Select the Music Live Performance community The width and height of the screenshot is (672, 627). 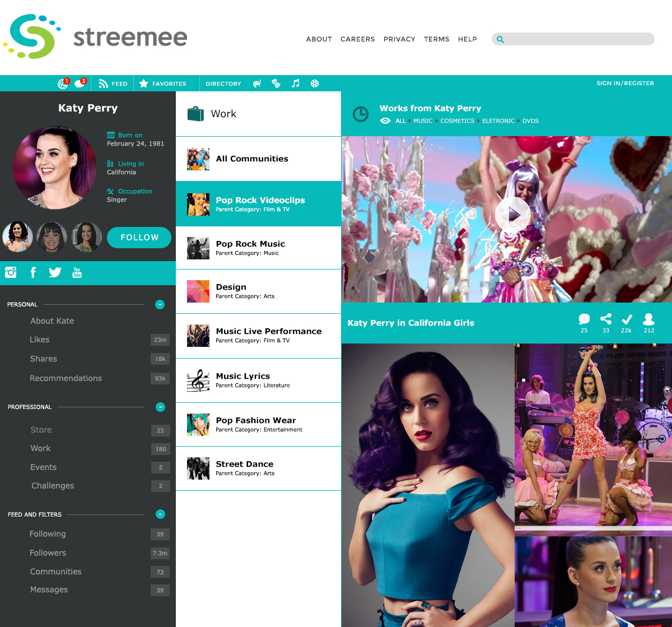coord(258,336)
